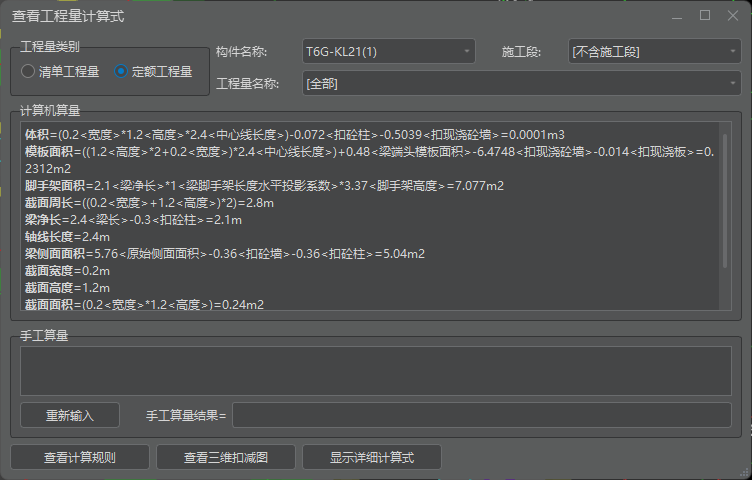Minimize the 查看工程量计算式 window

677,16
